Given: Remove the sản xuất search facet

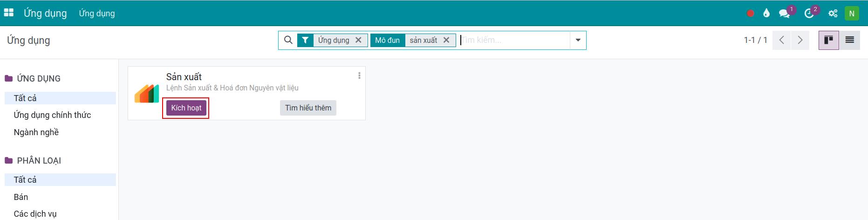Looking at the screenshot, I should tap(446, 40).
